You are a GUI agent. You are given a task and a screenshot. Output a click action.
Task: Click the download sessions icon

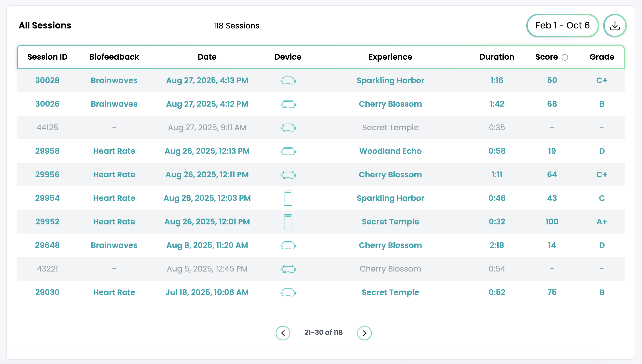(x=615, y=26)
